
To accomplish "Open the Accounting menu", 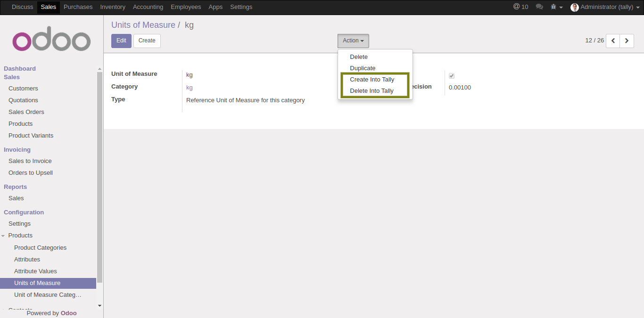I will pos(148,7).
